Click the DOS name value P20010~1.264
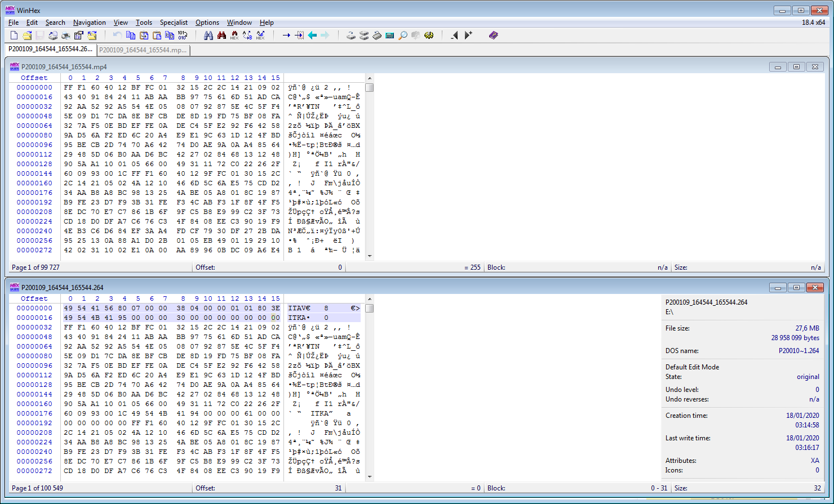 tap(799, 351)
